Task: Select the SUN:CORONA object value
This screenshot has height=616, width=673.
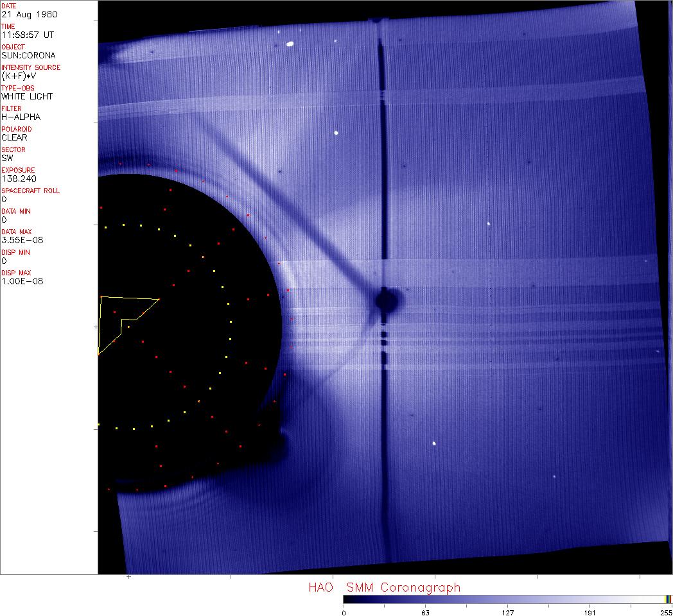Action: tap(28, 55)
